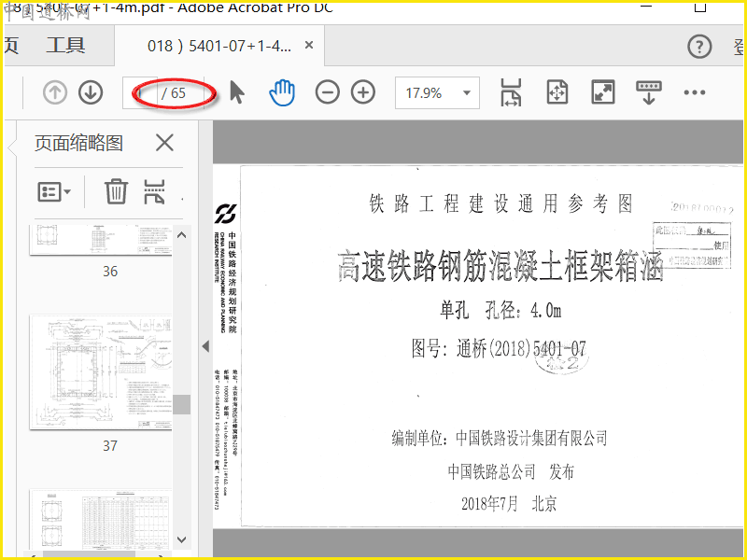Go to previous page with up arrow
This screenshot has height=560, width=747.
55,92
